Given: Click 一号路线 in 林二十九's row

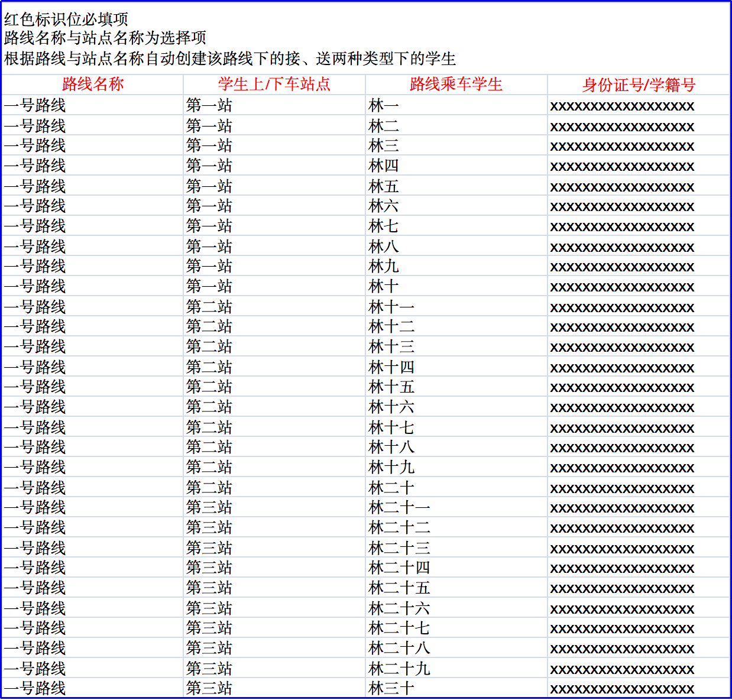Looking at the screenshot, I should click(93, 668).
